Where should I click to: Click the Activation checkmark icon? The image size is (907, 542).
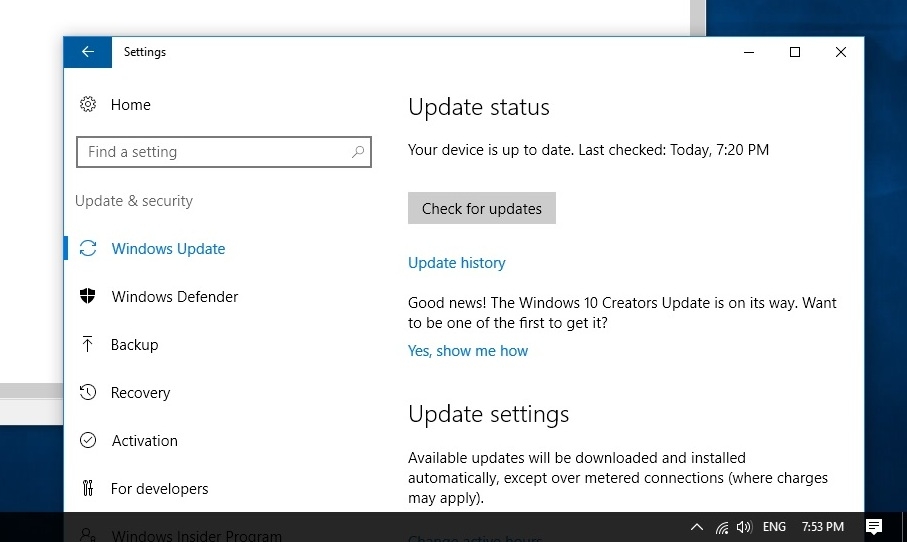88,440
